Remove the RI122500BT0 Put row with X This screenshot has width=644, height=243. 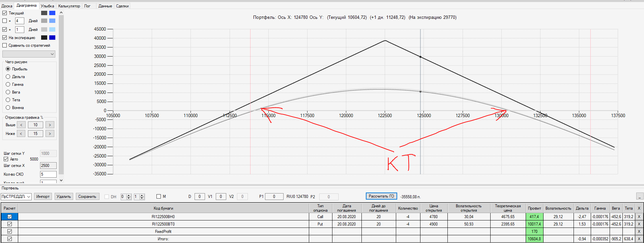(x=639, y=224)
